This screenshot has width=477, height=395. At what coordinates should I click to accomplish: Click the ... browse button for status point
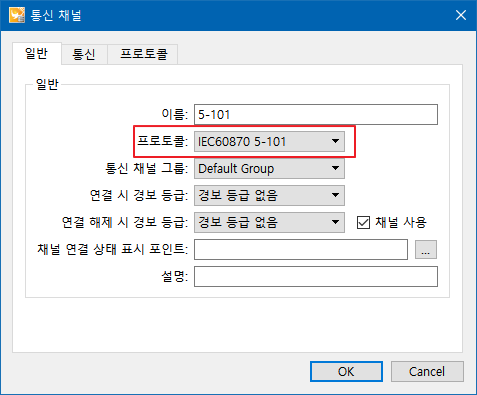426,249
